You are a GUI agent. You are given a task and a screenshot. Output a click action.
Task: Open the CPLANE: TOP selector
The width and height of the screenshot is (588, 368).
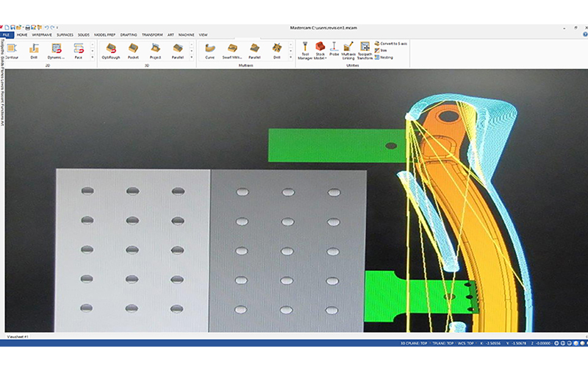click(x=417, y=343)
